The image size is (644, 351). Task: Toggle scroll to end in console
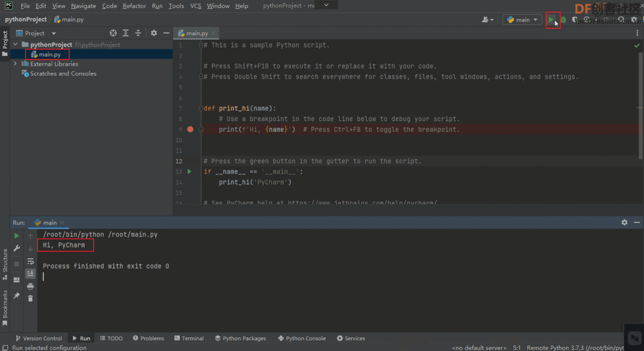point(30,273)
